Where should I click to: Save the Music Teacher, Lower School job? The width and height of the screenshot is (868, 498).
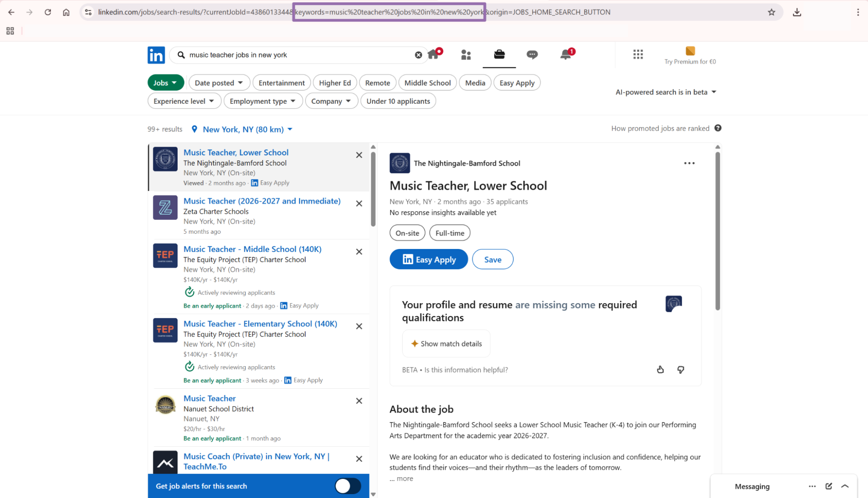point(492,259)
